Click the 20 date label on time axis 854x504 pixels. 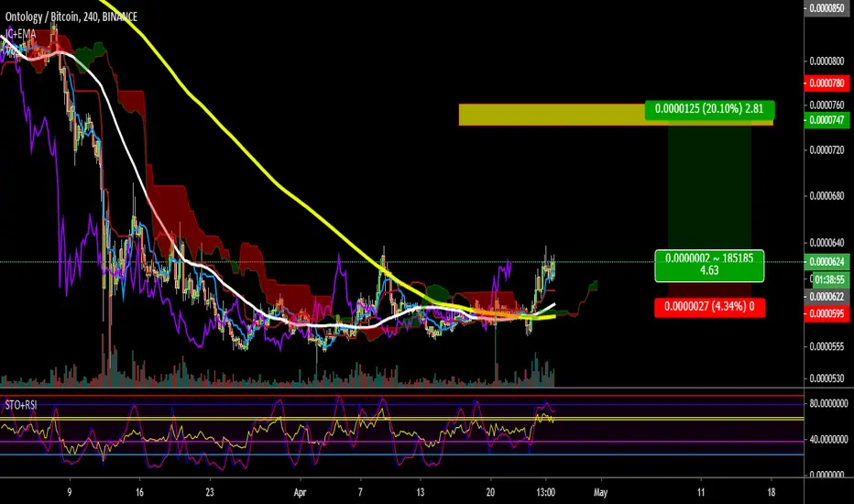pyautogui.click(x=491, y=492)
